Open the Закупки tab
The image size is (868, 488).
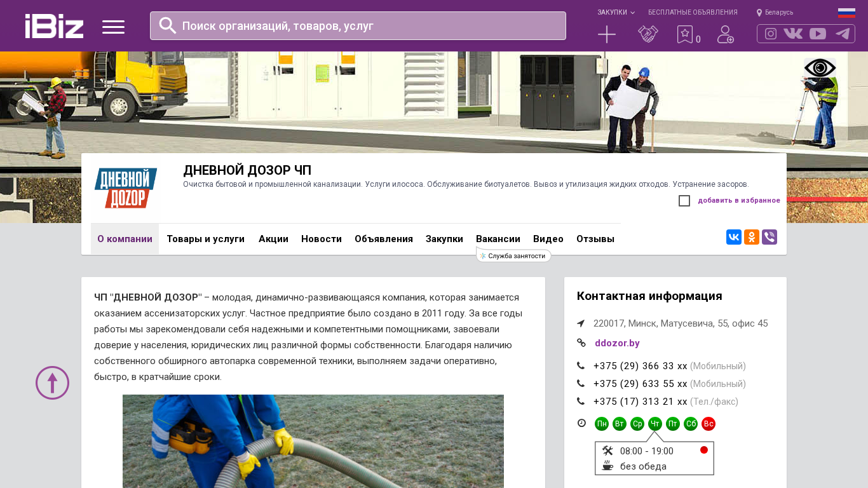click(x=444, y=239)
